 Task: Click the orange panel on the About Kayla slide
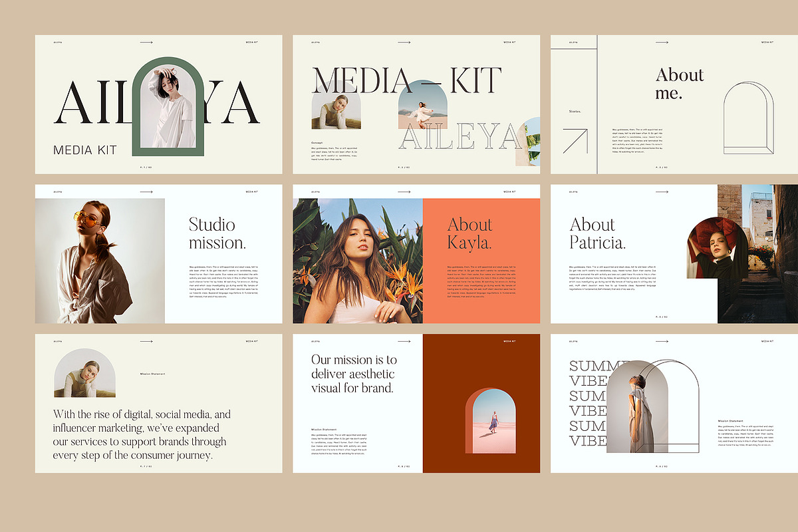[481, 261]
